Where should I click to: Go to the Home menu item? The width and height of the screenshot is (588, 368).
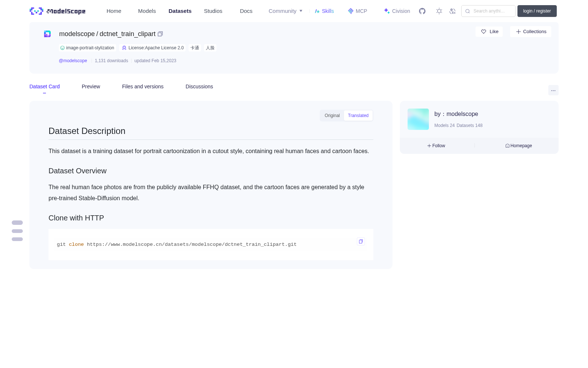click(x=114, y=11)
